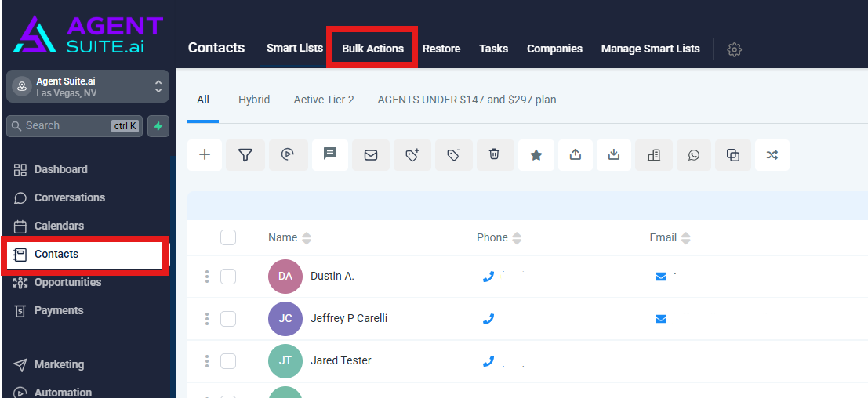Open the contact name Jeffrey P Carelli

(349, 319)
